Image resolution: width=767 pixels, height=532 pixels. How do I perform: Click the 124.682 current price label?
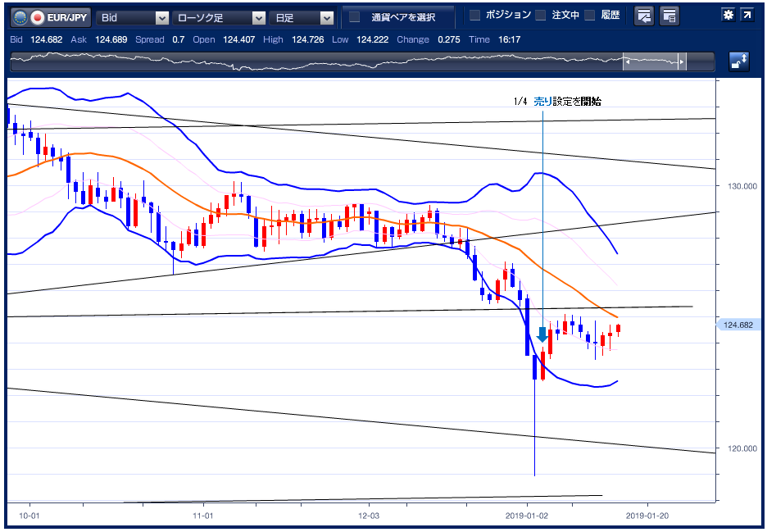(x=738, y=325)
